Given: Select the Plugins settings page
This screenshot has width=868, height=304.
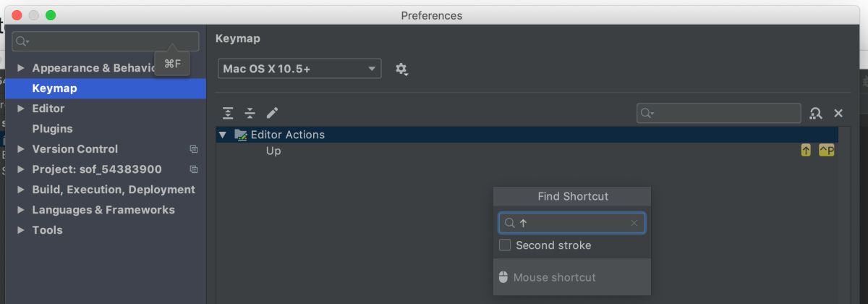Looking at the screenshot, I should 52,129.
